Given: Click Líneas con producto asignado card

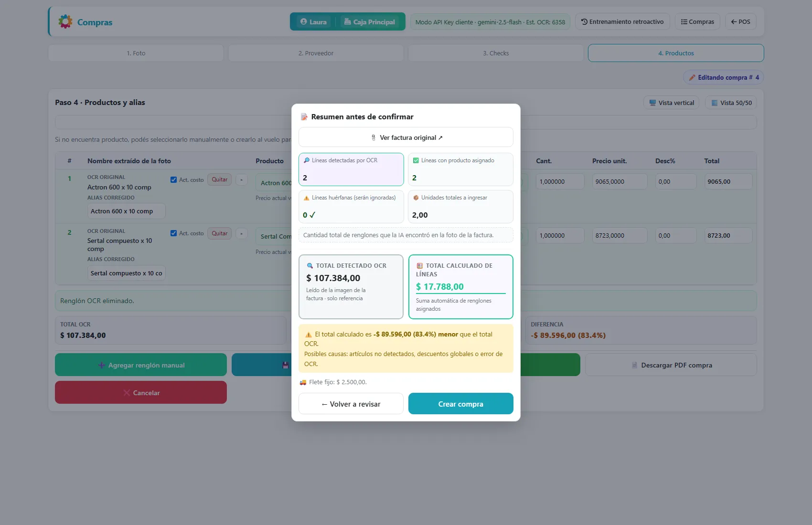Looking at the screenshot, I should click(x=460, y=169).
